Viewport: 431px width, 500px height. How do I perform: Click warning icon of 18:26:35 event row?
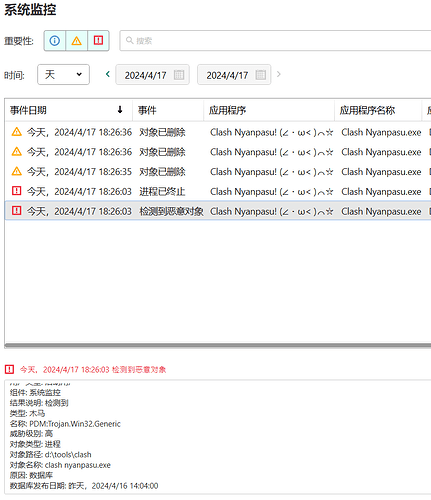click(x=17, y=171)
